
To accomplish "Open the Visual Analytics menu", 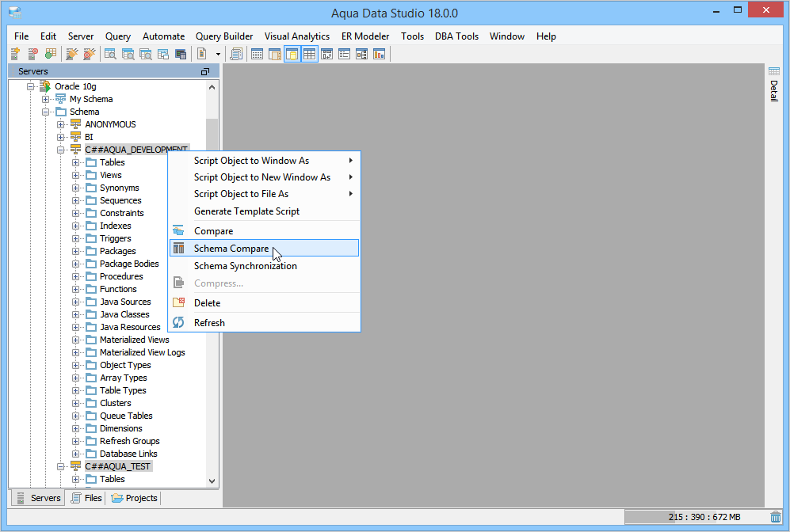I will point(297,36).
